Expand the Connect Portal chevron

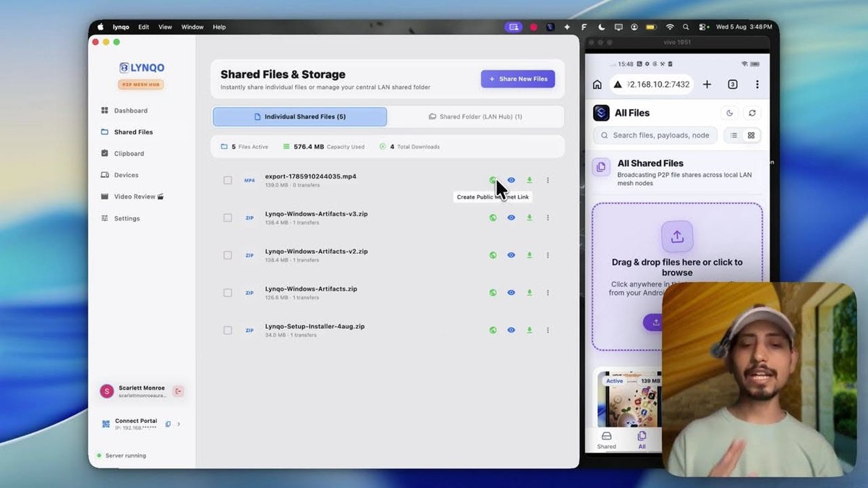(x=179, y=424)
